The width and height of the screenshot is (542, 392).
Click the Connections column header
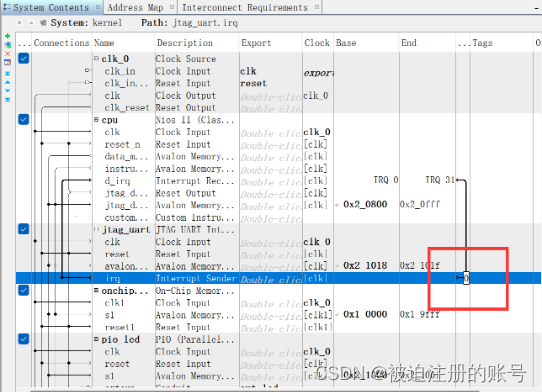pyautogui.click(x=62, y=43)
